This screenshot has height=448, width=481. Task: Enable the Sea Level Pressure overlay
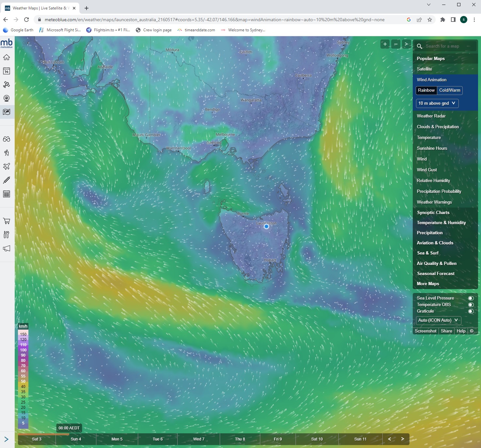471,298
